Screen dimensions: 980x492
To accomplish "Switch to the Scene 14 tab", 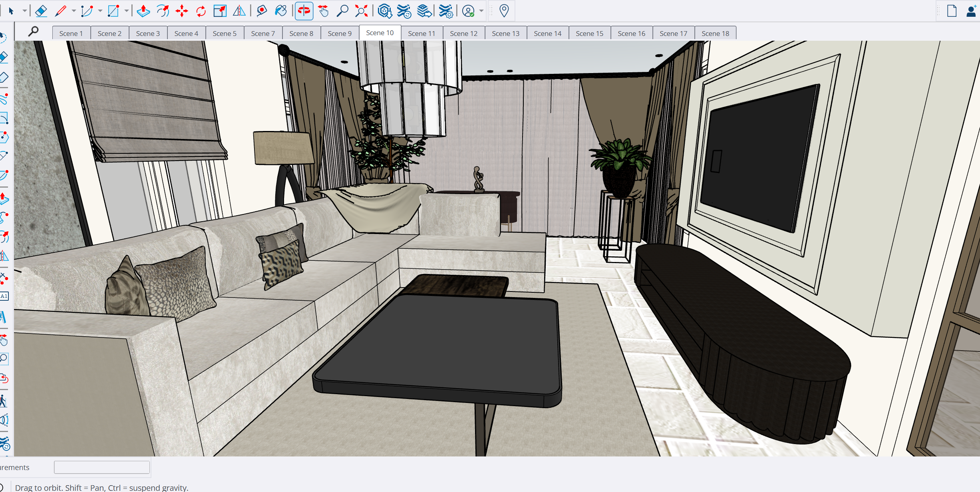I will [547, 34].
